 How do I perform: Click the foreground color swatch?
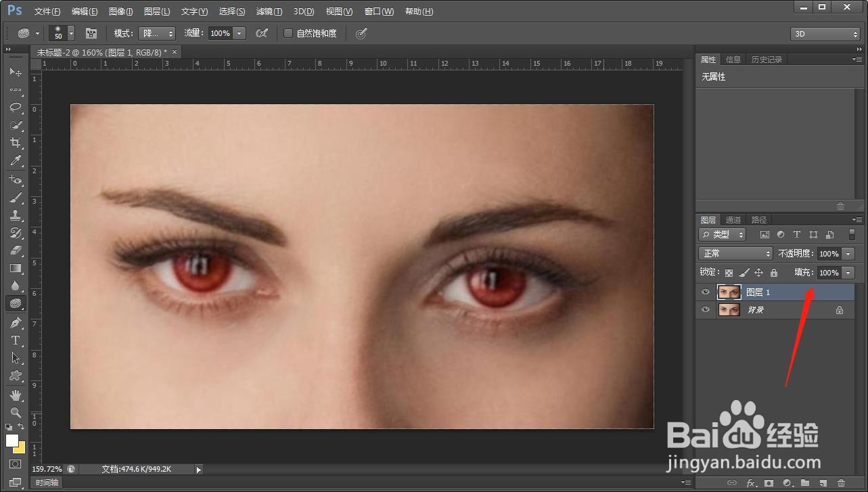coord(12,441)
